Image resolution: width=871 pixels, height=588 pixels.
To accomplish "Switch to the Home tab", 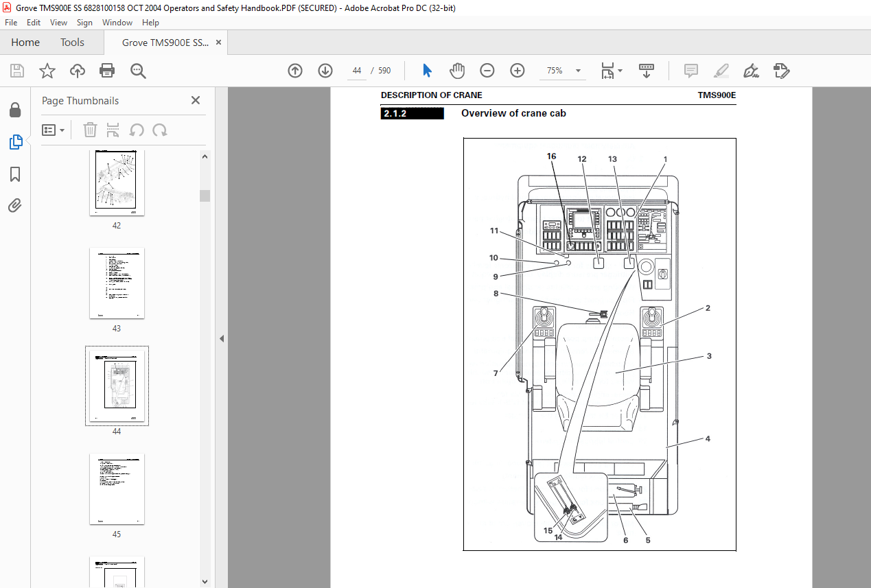I will pos(25,43).
